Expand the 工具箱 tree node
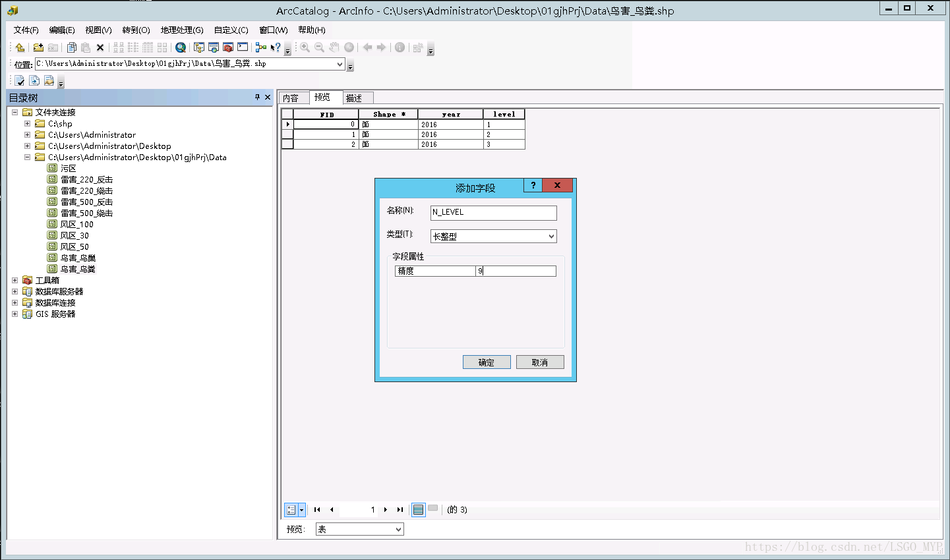Image resolution: width=950 pixels, height=560 pixels. tap(15, 280)
